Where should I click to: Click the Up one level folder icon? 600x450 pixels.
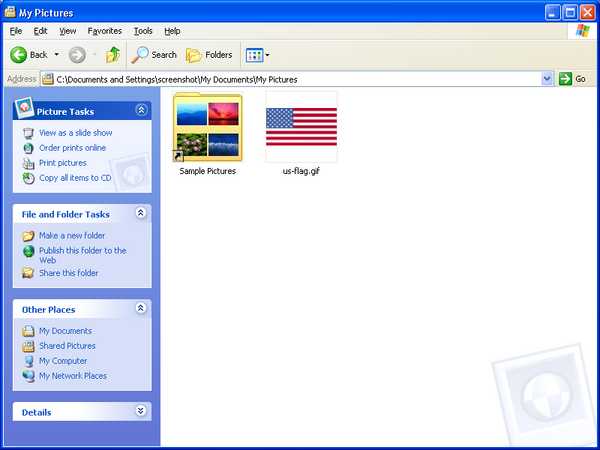tap(113, 55)
